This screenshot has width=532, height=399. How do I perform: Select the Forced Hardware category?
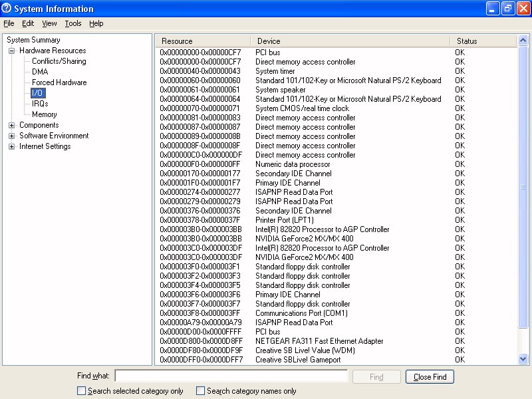click(x=59, y=82)
